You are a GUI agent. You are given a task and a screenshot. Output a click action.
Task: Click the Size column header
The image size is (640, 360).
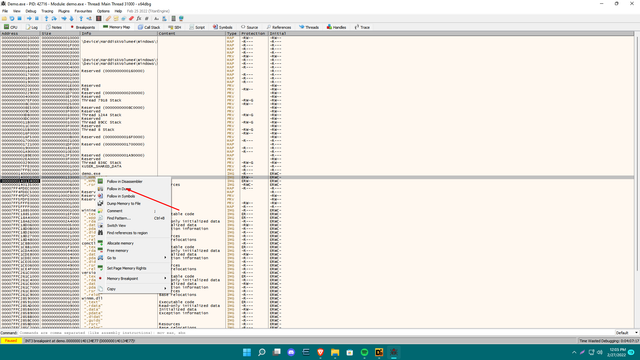(60, 33)
